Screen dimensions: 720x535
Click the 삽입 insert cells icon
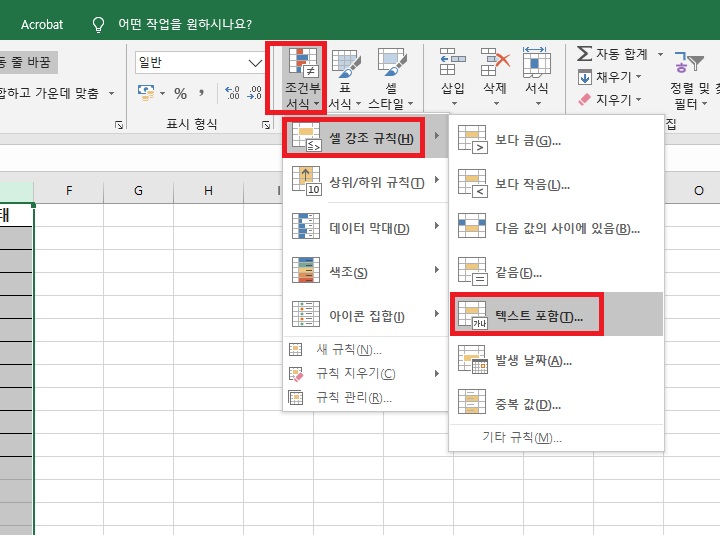click(x=453, y=62)
